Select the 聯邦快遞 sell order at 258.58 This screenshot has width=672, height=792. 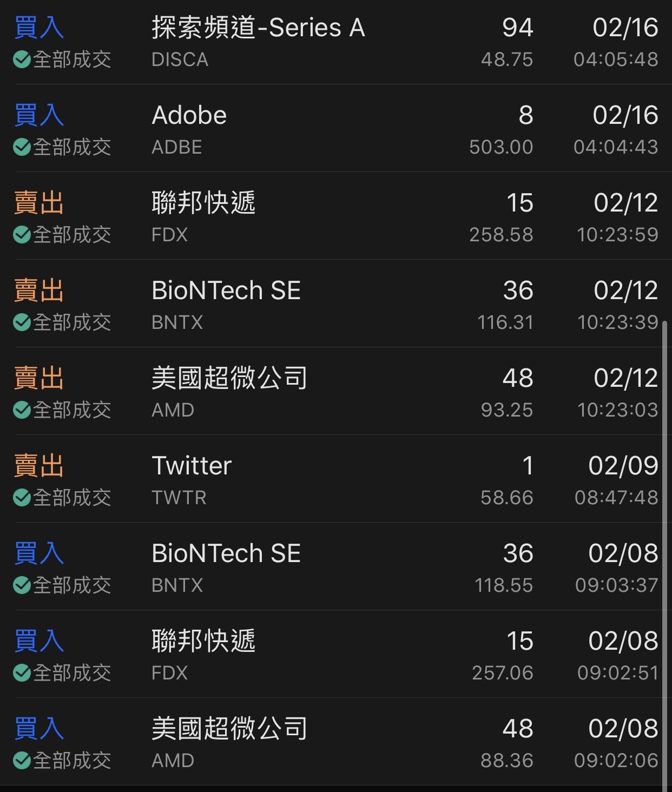pyautogui.click(x=336, y=216)
